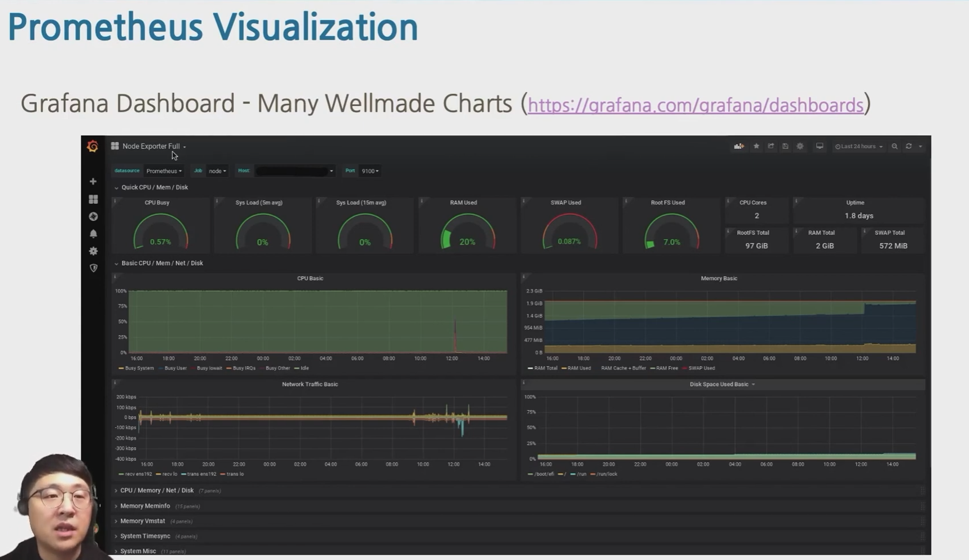Open the Explore compass icon in sidebar
The height and width of the screenshot is (560, 969).
point(93,216)
